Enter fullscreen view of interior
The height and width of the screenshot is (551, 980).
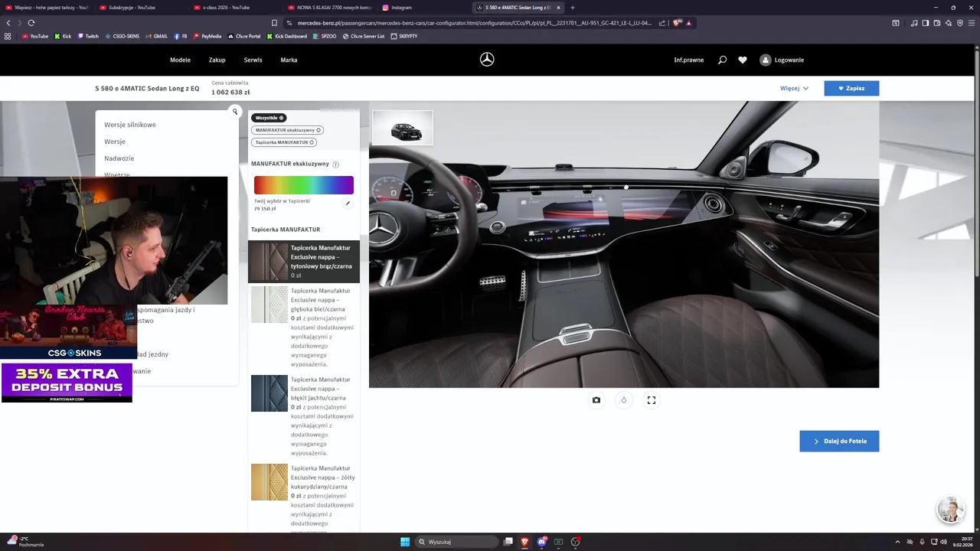pyautogui.click(x=652, y=400)
